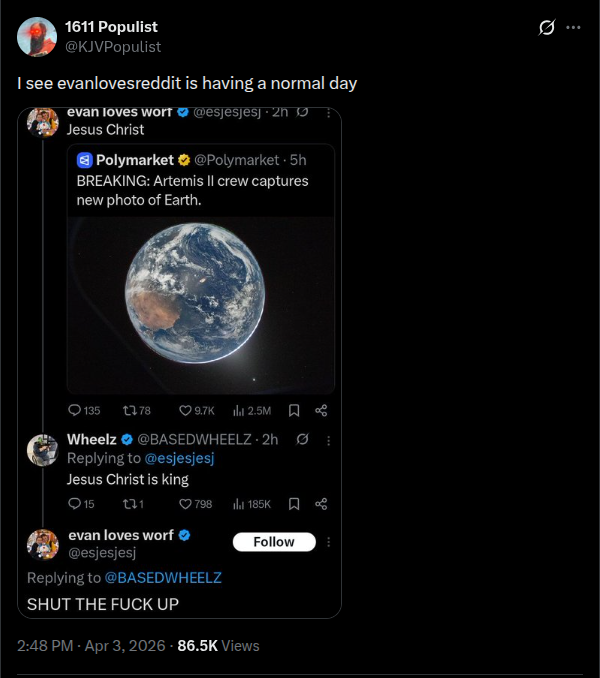Click reply icon with 135 comments
600x678 pixels.
tap(75, 410)
